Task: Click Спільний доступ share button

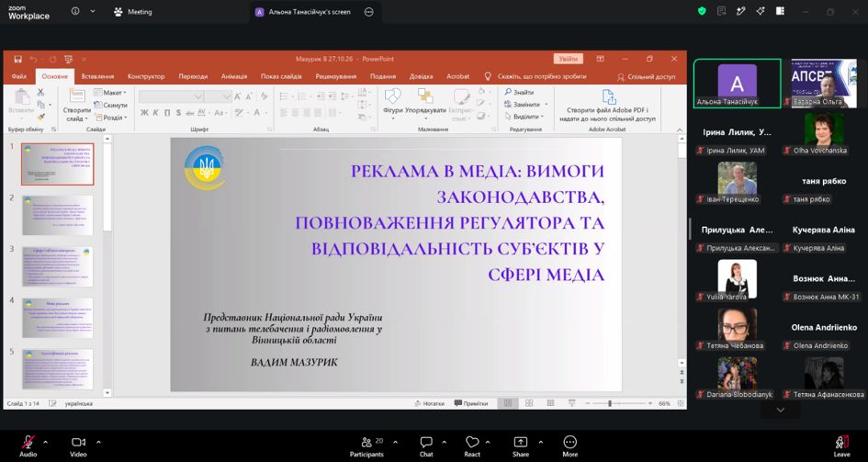Action: pyautogui.click(x=646, y=77)
